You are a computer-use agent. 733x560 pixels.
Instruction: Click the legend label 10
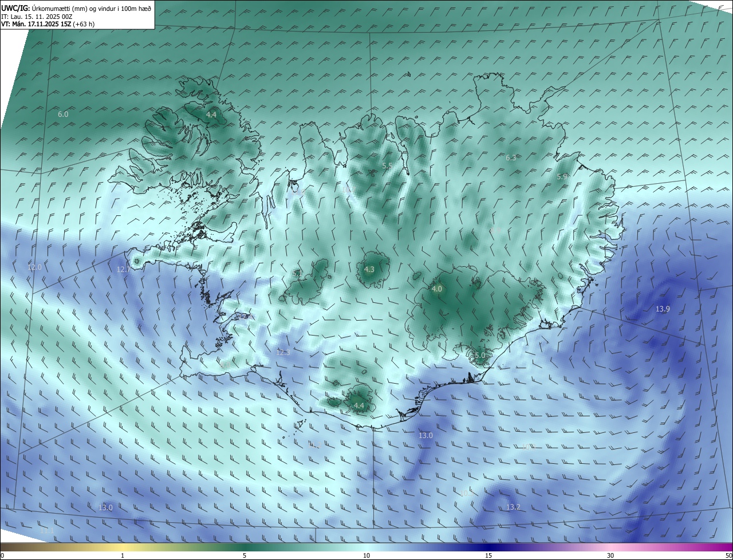coord(366,555)
